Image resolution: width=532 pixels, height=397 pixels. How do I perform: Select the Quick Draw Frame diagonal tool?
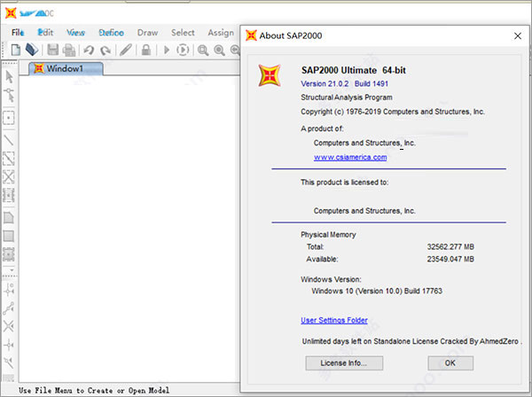(x=9, y=159)
